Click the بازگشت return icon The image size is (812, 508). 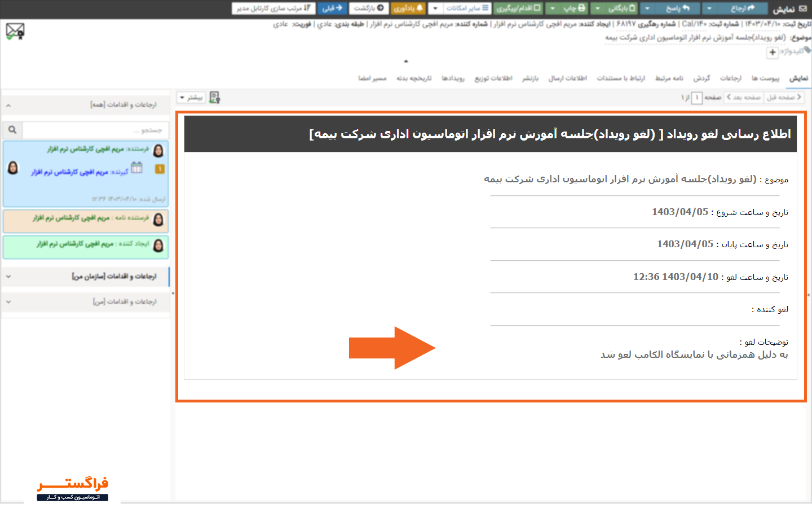(379, 8)
